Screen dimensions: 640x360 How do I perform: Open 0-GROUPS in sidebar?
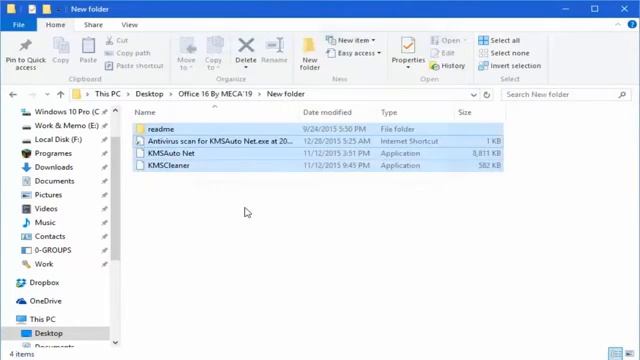[x=47, y=250]
